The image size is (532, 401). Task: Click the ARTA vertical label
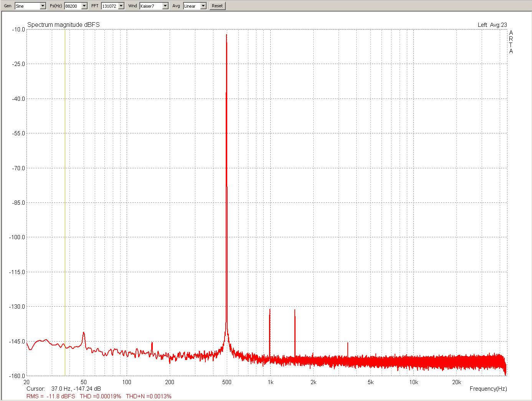coord(511,42)
